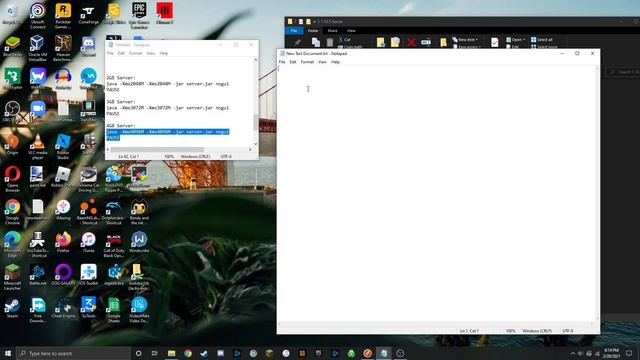Click the Copy to icon in Explorer ribbon
This screenshot has width=640, height=360.
395,42
